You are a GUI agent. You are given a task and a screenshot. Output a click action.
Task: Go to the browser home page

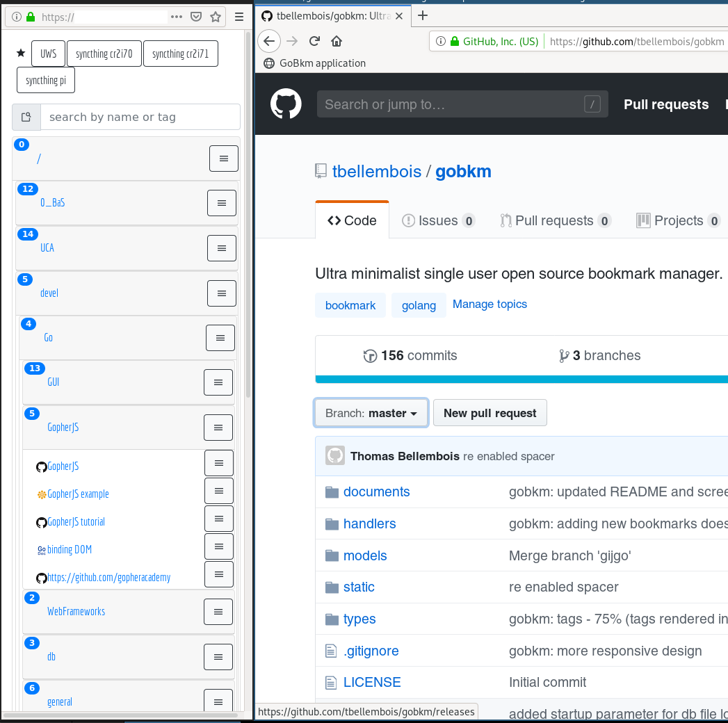point(337,41)
